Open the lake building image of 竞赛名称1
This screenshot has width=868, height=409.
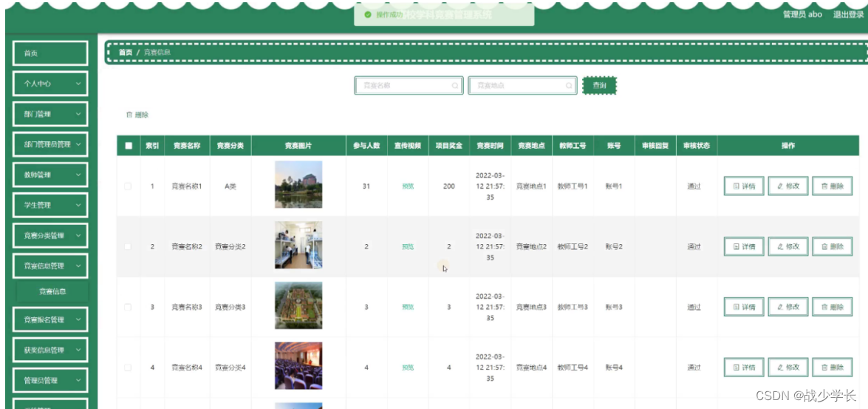[298, 185]
